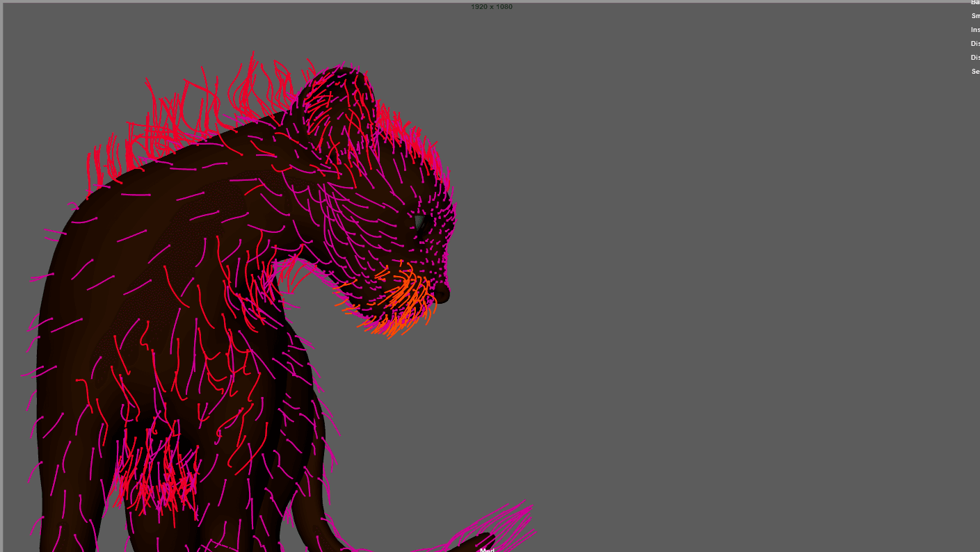980x552 pixels.
Task: Select the creature's dark eye
Action: pyautogui.click(x=419, y=223)
